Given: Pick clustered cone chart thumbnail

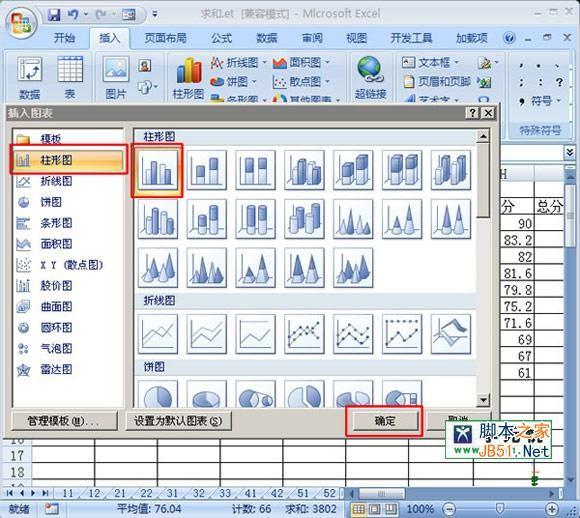Looking at the screenshot, I should [353, 219].
